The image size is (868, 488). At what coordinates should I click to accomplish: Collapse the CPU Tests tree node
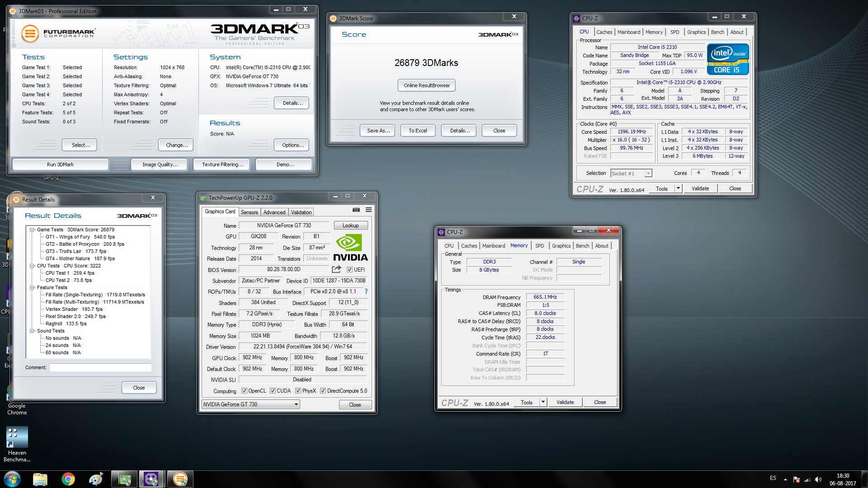32,266
